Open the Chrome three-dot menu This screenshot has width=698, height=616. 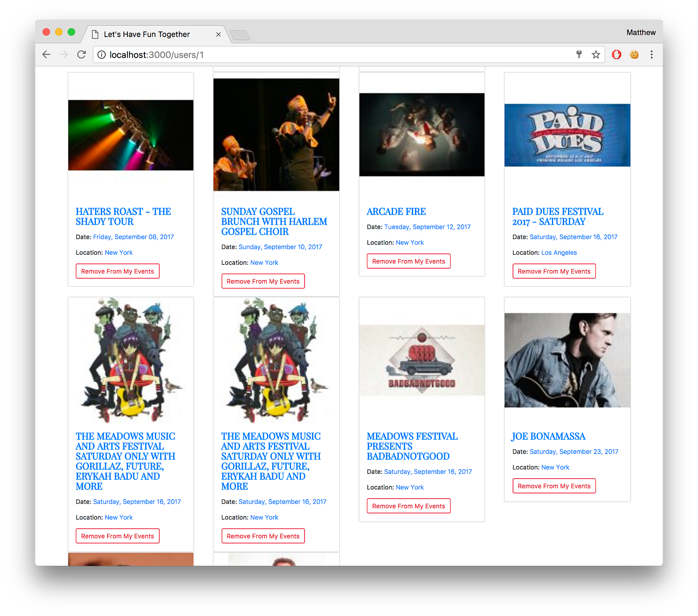(x=651, y=55)
